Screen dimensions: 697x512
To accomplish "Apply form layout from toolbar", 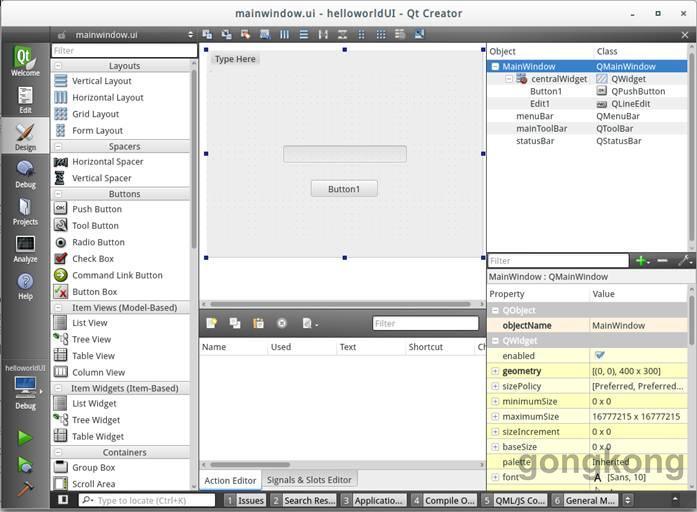I will (361, 34).
